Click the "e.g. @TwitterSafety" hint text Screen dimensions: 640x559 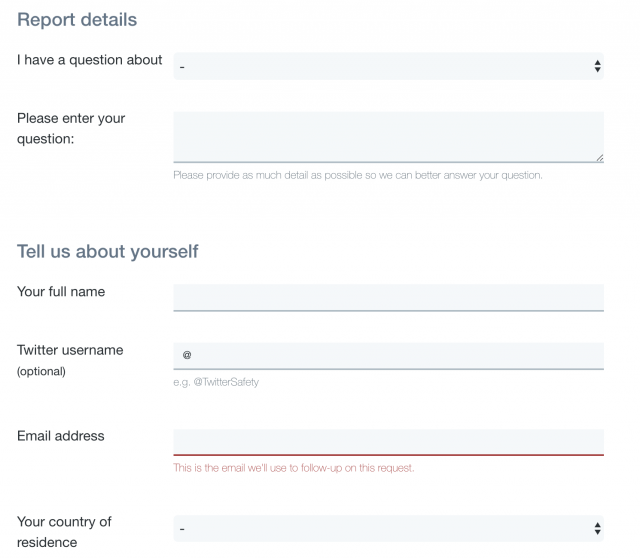[x=216, y=382]
